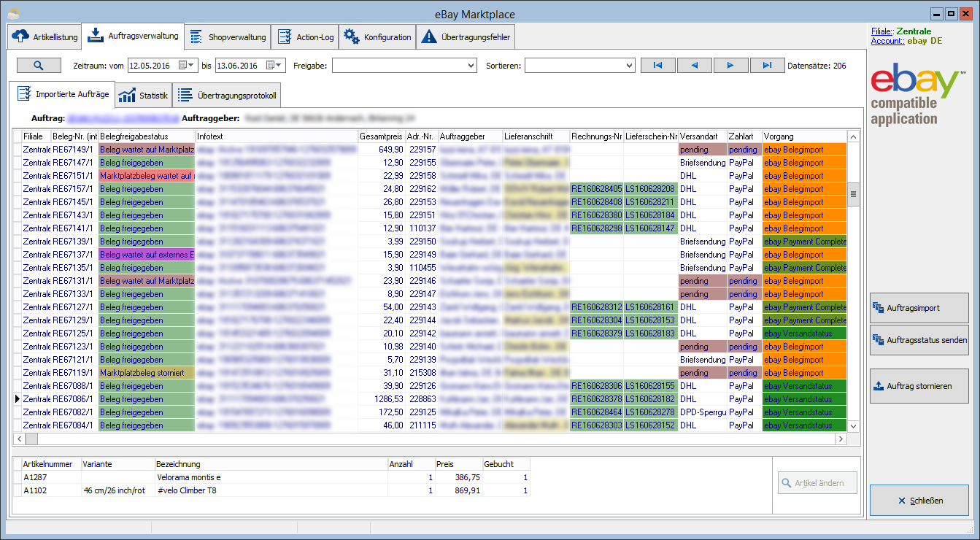The height and width of the screenshot is (540, 980).
Task: Sort by Belegfreigabestatus column header
Action: [146, 136]
